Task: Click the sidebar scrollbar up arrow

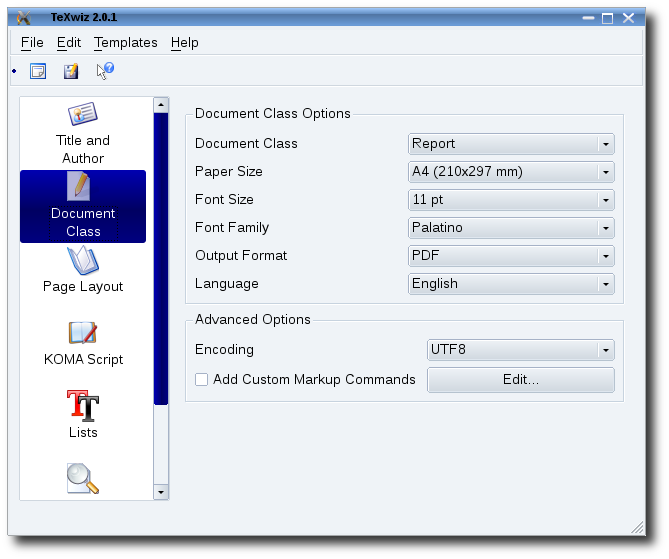Action: tap(161, 105)
